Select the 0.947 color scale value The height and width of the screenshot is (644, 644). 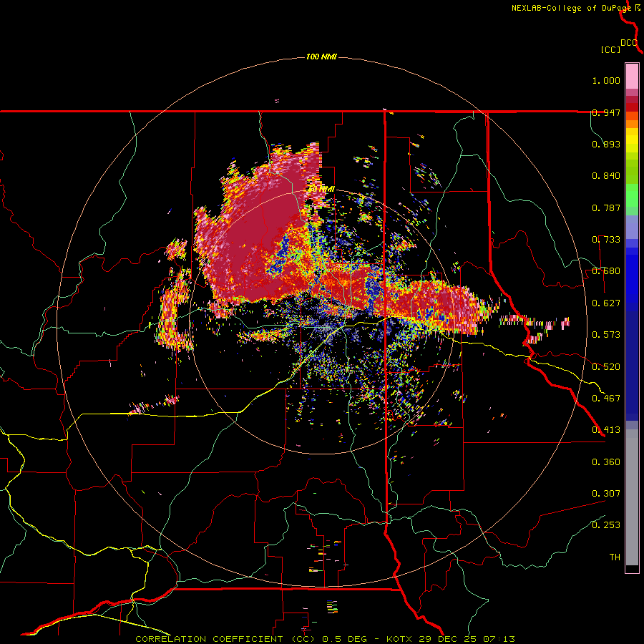606,112
